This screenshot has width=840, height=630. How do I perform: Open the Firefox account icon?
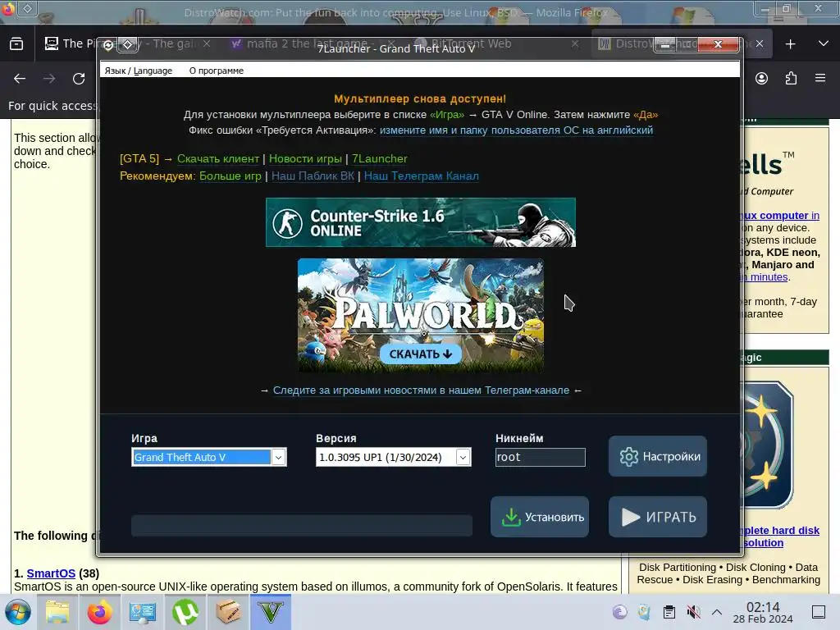click(761, 78)
